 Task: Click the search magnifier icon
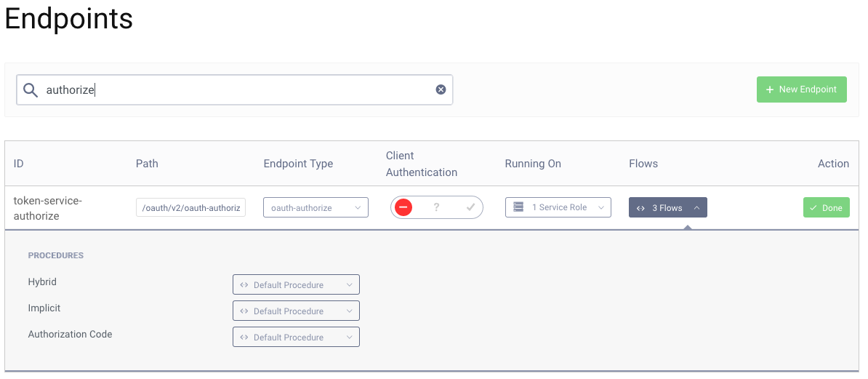pos(30,89)
